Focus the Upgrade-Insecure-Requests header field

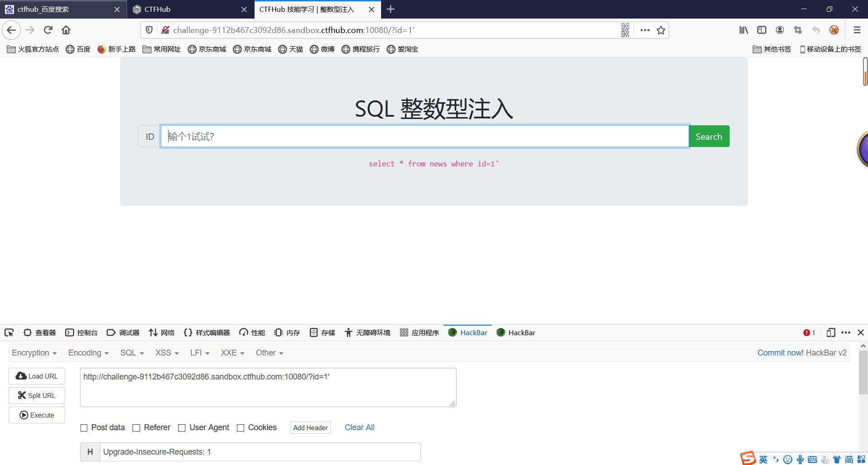pos(260,452)
